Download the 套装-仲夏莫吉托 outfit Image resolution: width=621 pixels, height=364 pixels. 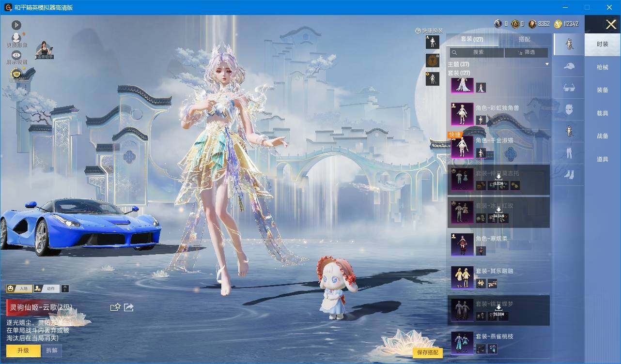498,180
